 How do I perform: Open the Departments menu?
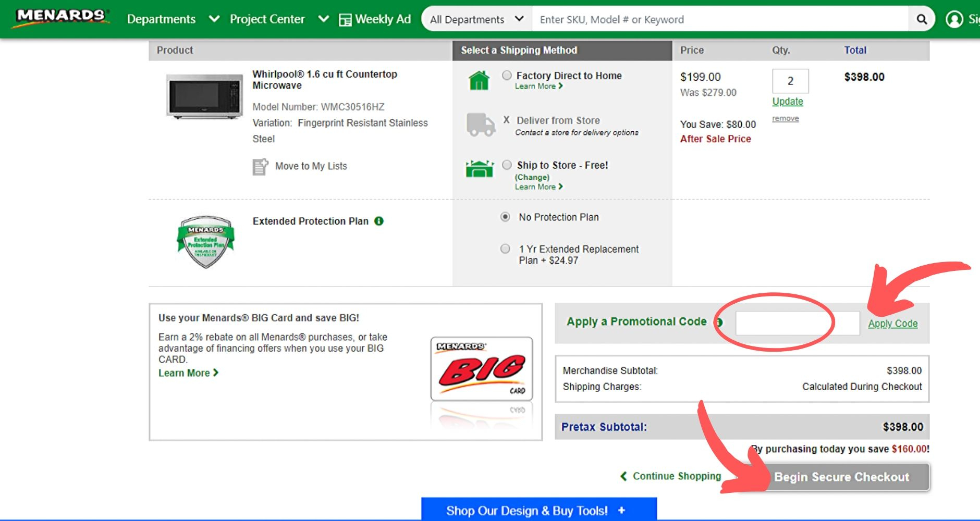(162, 19)
